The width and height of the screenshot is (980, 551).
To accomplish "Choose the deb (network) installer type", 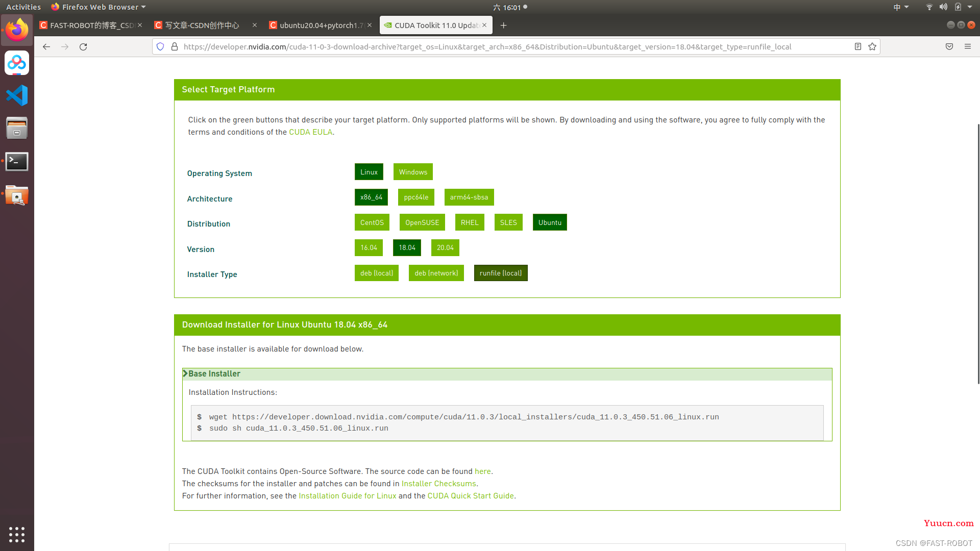I will [x=436, y=273].
